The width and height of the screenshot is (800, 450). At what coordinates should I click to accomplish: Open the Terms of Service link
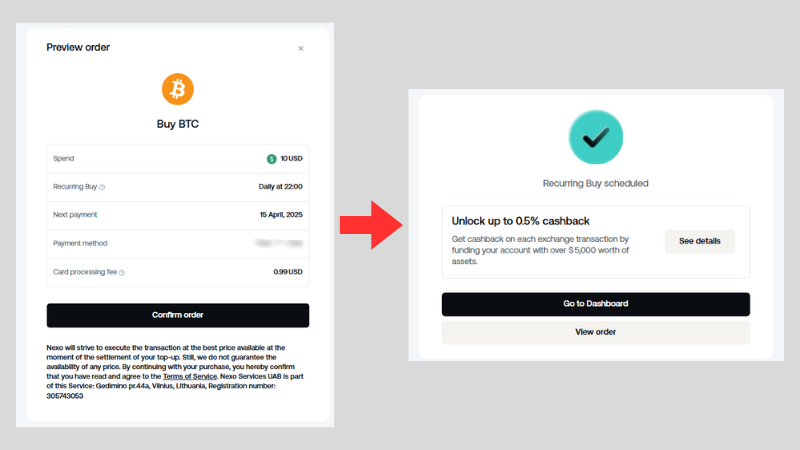[x=190, y=377]
